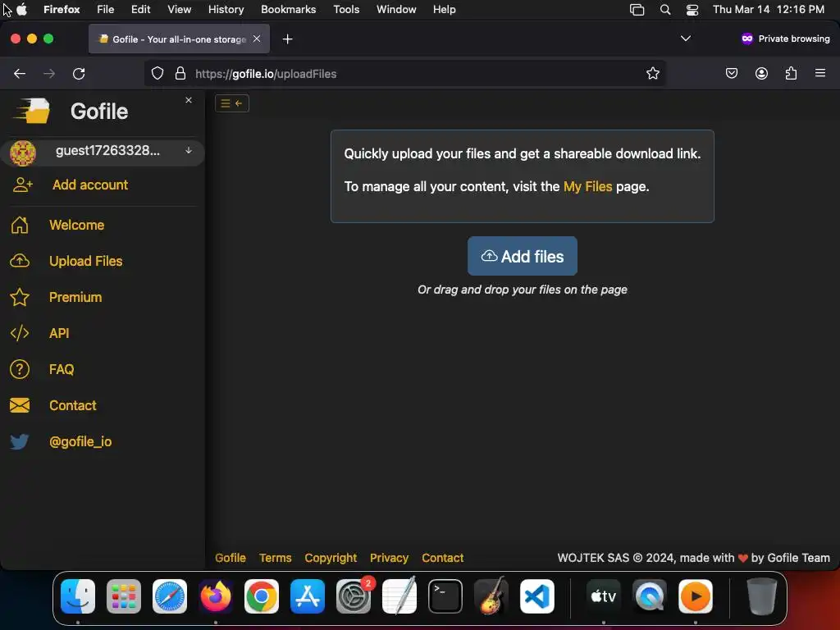Click the Premium star icon

coord(20,297)
